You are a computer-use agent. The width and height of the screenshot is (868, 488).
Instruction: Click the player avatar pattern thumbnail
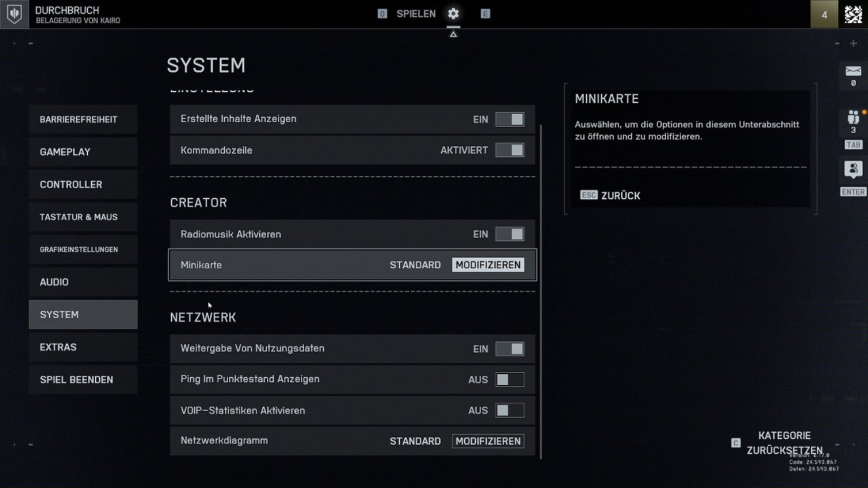click(x=853, y=14)
